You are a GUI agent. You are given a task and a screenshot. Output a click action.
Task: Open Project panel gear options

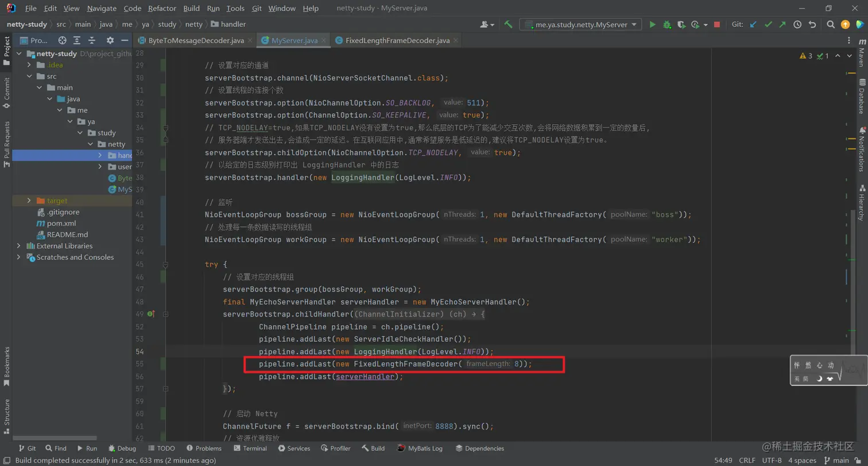110,40
